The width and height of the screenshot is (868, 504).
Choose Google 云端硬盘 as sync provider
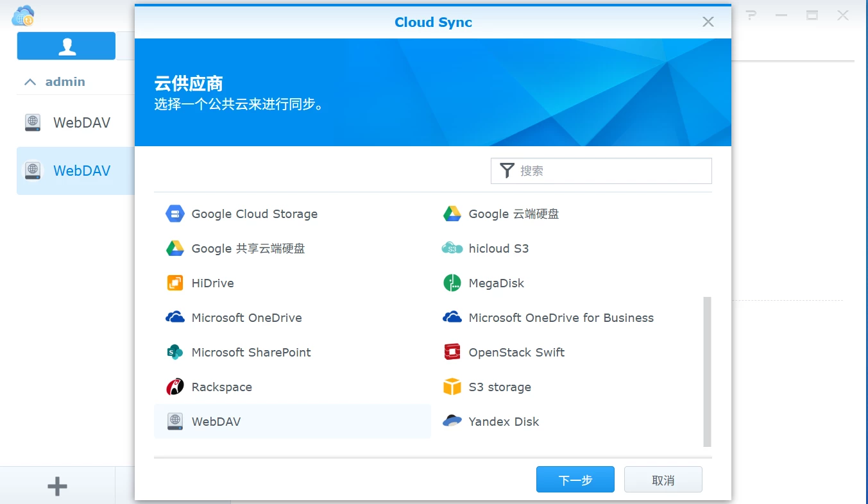pos(513,214)
